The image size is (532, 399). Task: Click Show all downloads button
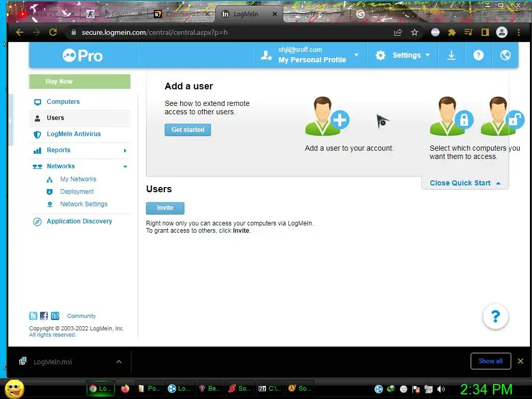[490, 361]
